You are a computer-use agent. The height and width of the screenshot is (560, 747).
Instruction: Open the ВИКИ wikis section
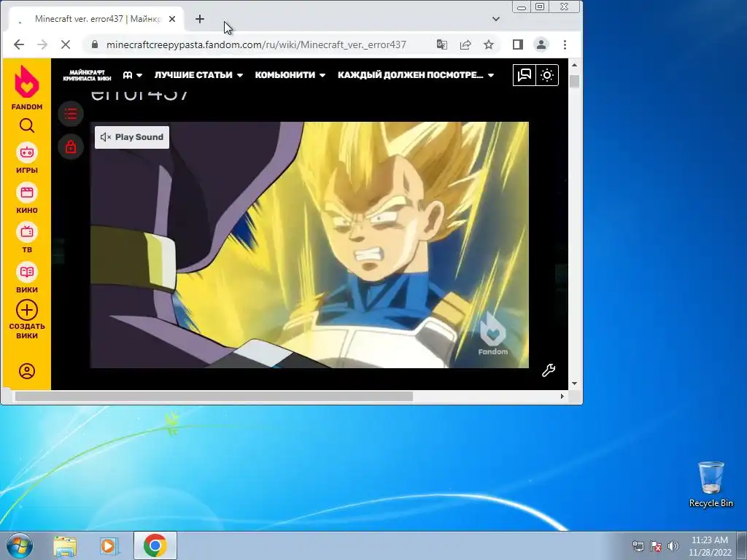click(27, 278)
